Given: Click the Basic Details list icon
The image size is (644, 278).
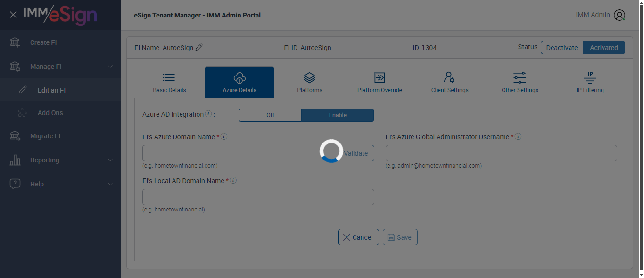Looking at the screenshot, I should click(169, 77).
